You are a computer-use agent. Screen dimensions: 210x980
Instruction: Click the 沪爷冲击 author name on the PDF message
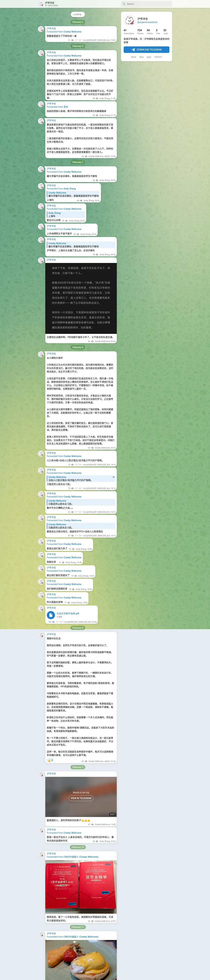pyautogui.click(x=52, y=608)
